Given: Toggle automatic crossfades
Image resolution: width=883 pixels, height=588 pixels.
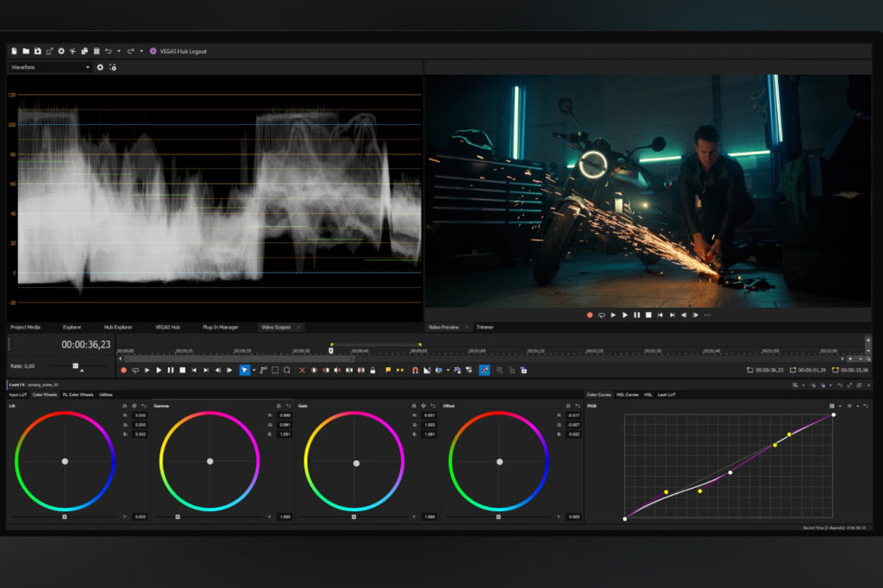Looking at the screenshot, I should 428,370.
